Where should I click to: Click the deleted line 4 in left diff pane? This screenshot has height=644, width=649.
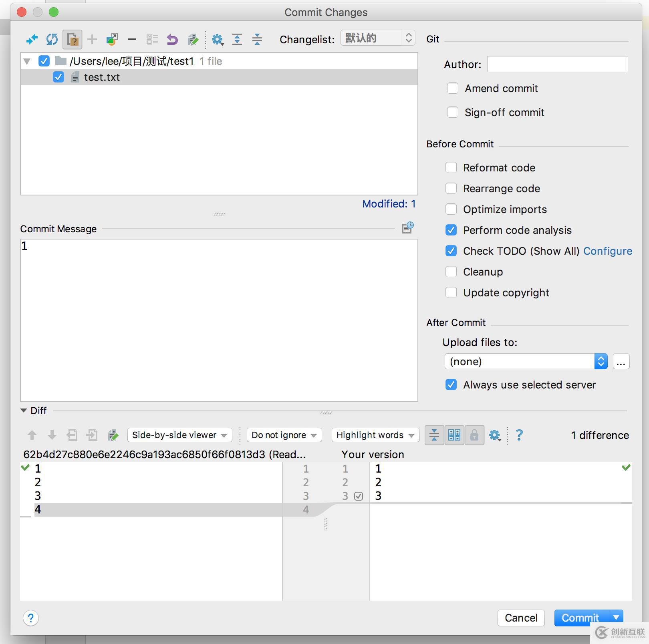click(158, 509)
